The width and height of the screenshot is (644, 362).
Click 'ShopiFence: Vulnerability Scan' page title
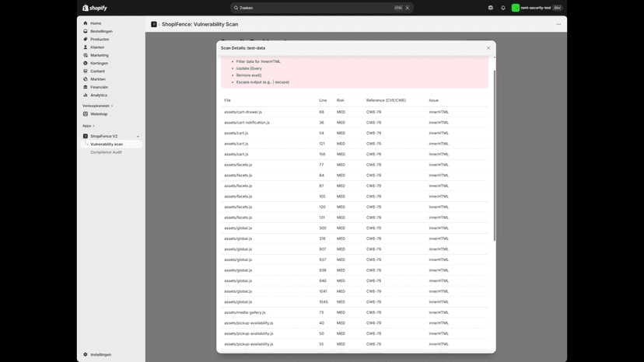[200, 24]
